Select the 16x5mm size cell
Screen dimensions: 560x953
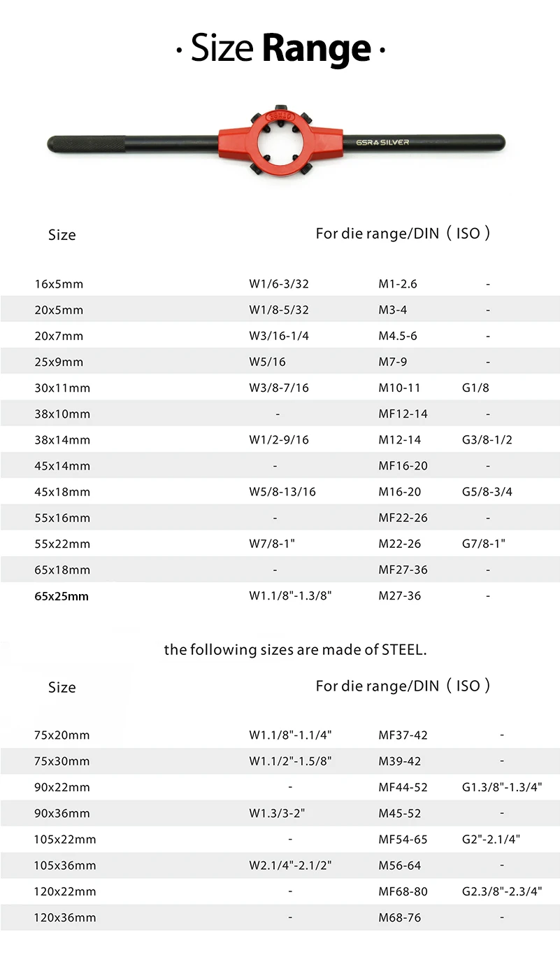click(59, 284)
